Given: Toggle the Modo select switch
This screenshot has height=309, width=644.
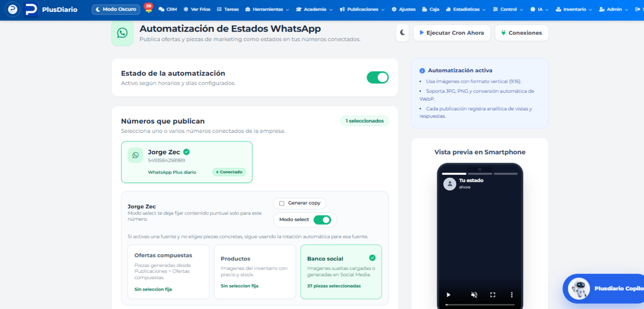Looking at the screenshot, I should click(322, 220).
